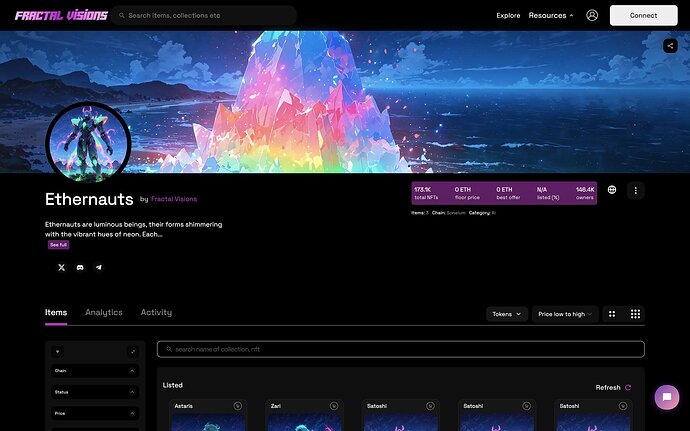Click the N/A listed (%) stat
This screenshot has width=690, height=431.
pos(548,193)
